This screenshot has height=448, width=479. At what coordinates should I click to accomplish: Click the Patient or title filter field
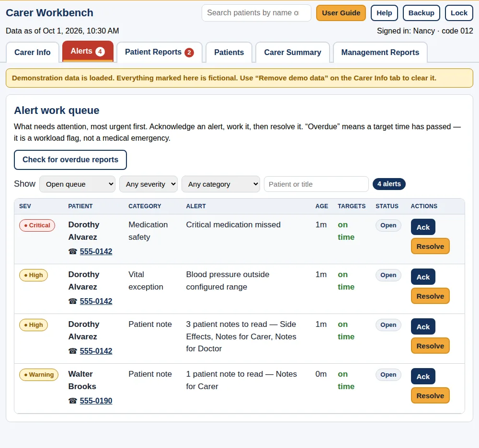click(x=316, y=184)
